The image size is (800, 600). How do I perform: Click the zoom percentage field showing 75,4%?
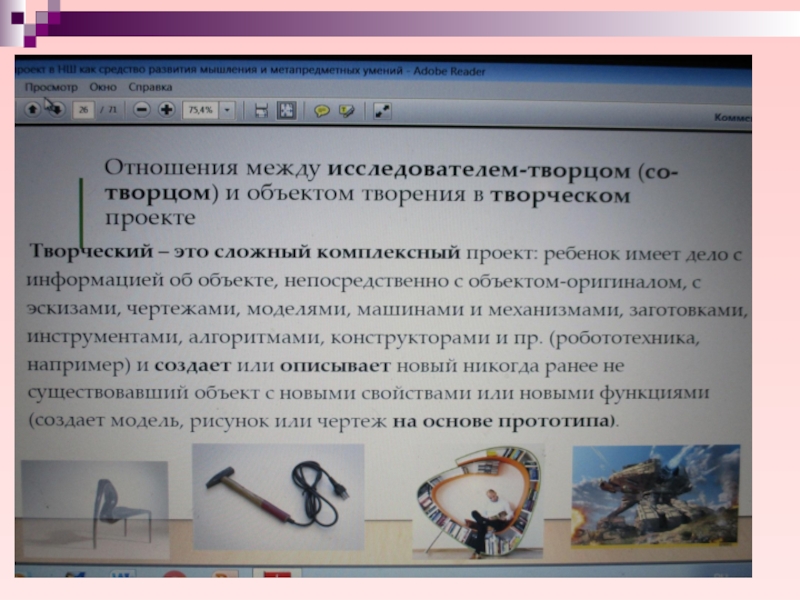pos(200,110)
